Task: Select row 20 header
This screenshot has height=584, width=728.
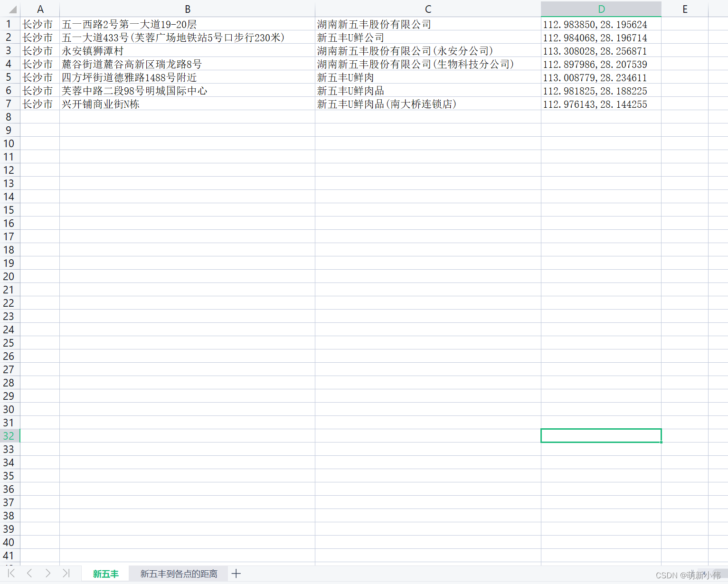Action: pos(9,276)
